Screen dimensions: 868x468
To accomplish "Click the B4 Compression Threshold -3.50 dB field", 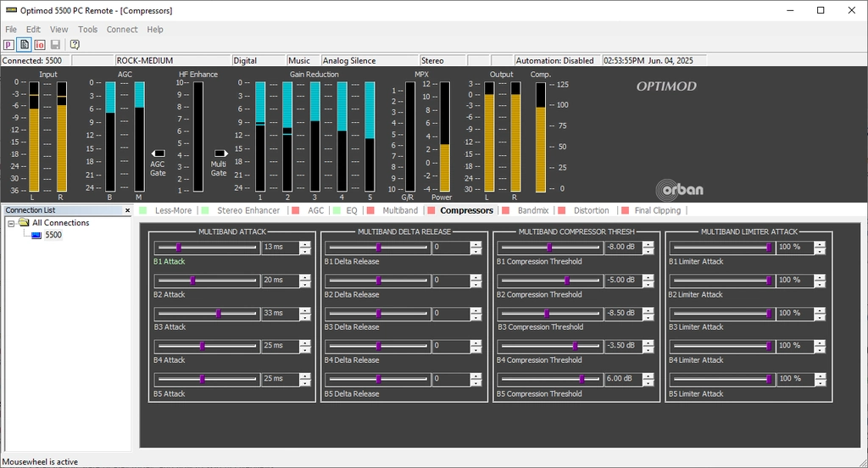I will 623,346.
